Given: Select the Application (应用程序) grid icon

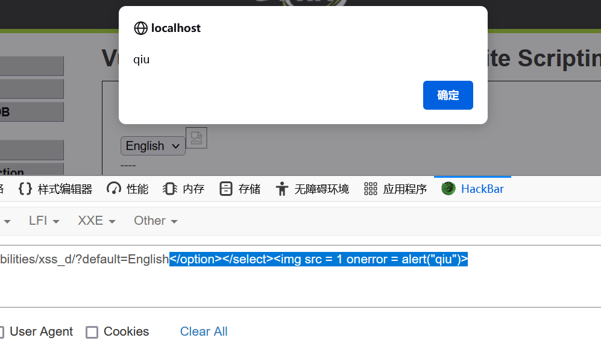Looking at the screenshot, I should tap(370, 188).
